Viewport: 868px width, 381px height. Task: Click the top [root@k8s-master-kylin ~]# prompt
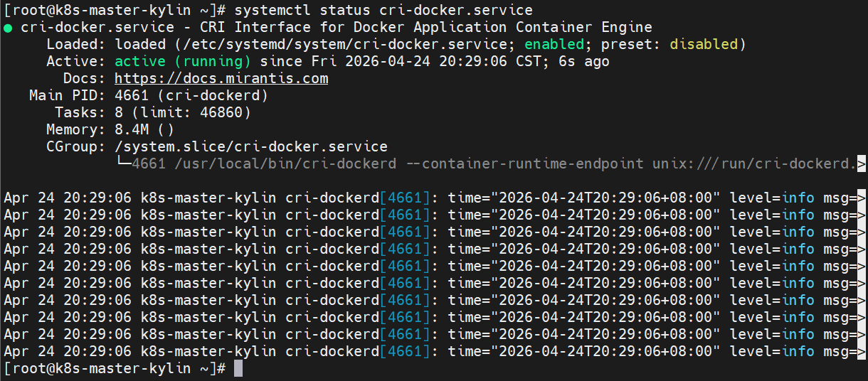point(115,11)
